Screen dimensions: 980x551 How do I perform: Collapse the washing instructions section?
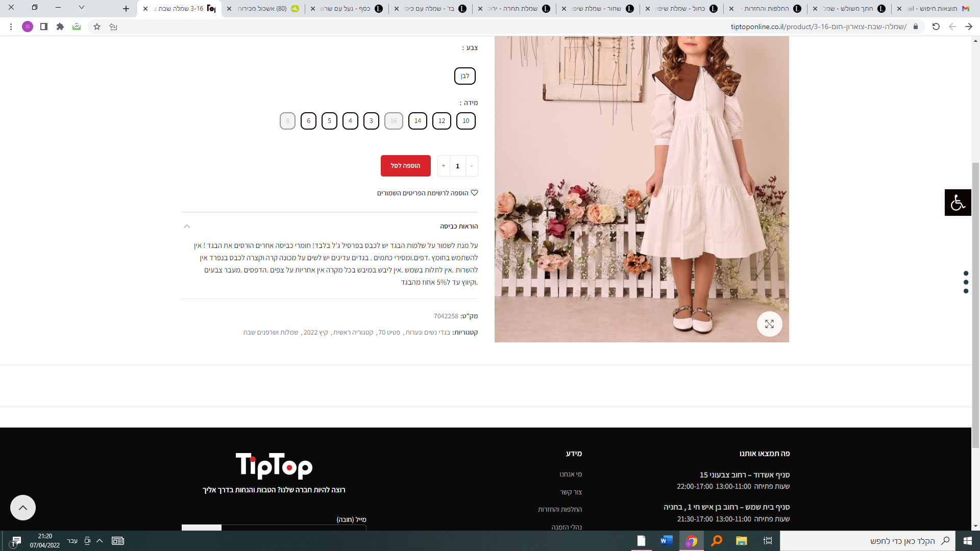[187, 226]
